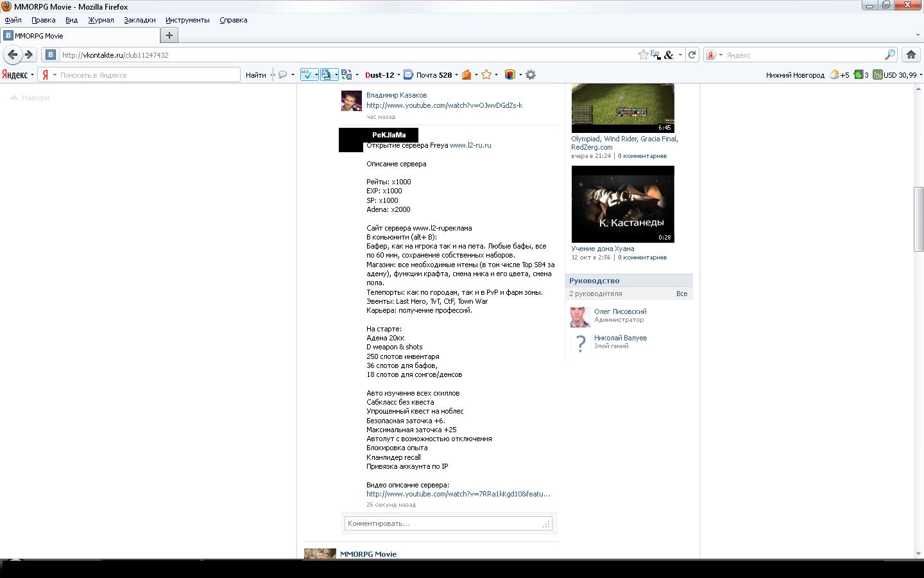The image size is (924, 578).
Task: Open the Правка menu
Action: tap(43, 20)
